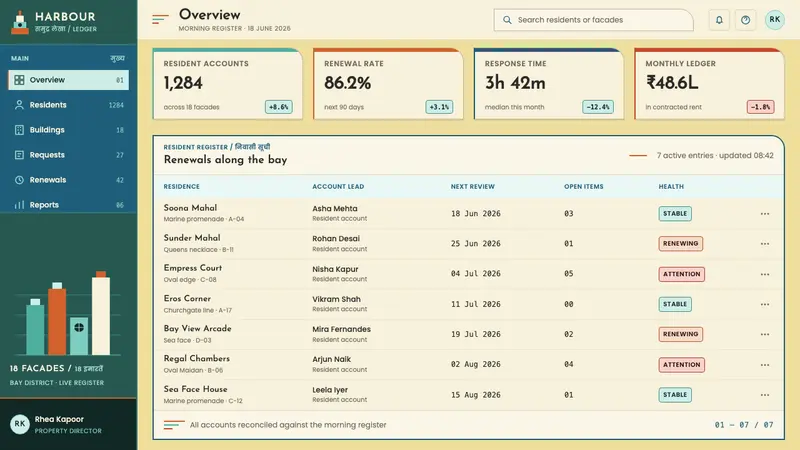
Task: Open row options for Sunder Mahal
Action: pos(765,244)
